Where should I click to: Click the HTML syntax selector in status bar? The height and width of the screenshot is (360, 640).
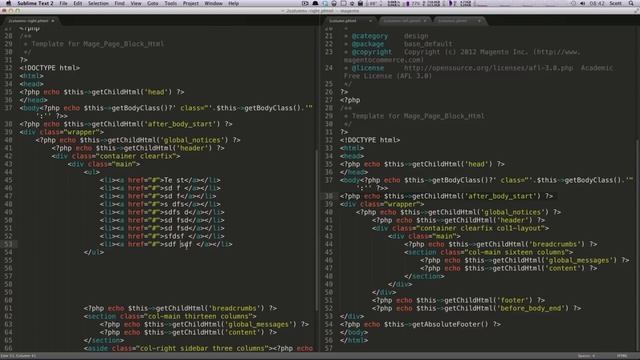(622, 356)
